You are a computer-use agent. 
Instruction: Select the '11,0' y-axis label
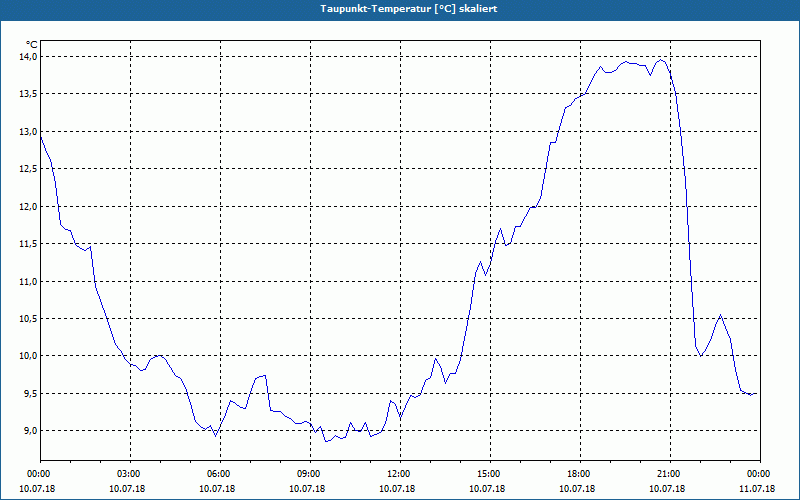coord(29,282)
